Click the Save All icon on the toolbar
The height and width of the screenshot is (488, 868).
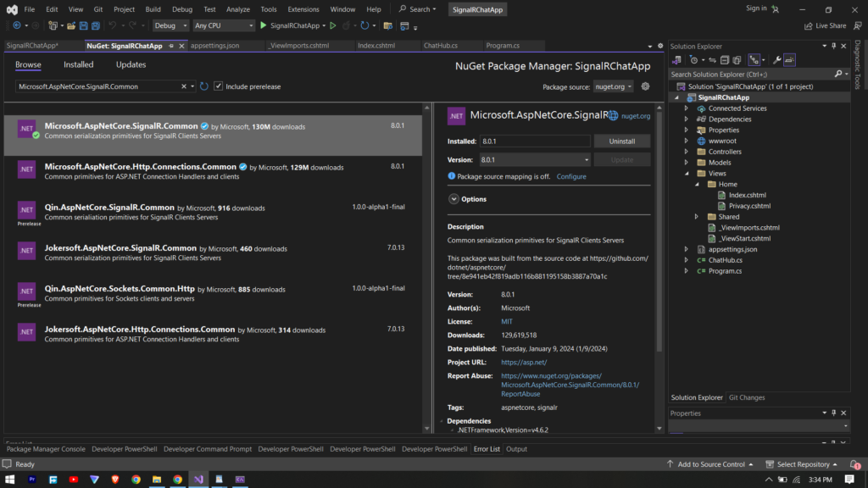(94, 25)
